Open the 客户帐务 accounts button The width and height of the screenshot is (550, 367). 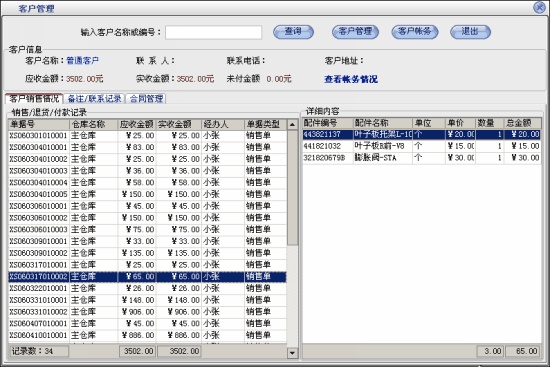pyautogui.click(x=415, y=32)
